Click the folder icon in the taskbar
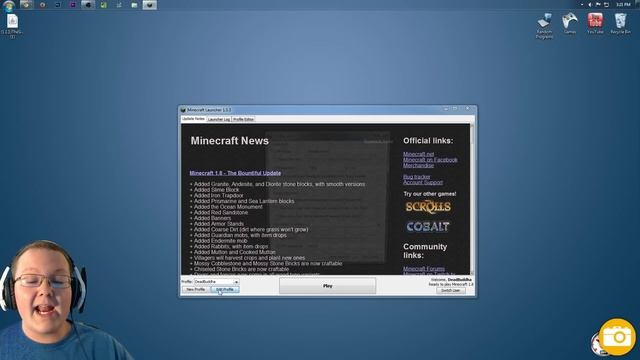This screenshot has height=360, width=640. (x=134, y=5)
